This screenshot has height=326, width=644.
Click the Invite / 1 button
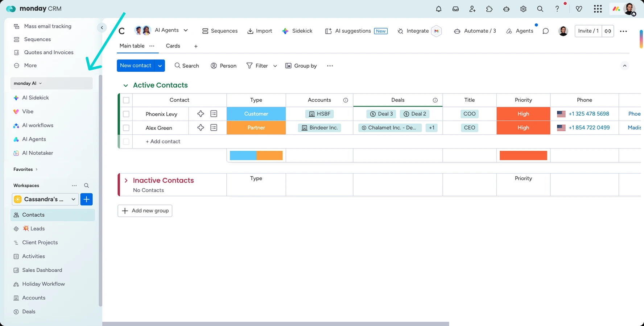click(x=588, y=31)
